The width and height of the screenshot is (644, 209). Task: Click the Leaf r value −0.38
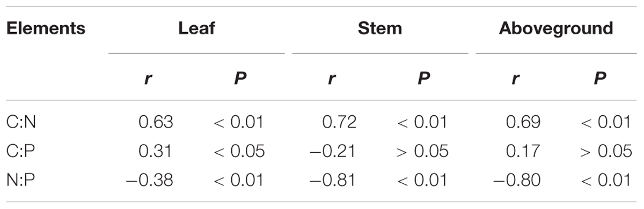[149, 180]
